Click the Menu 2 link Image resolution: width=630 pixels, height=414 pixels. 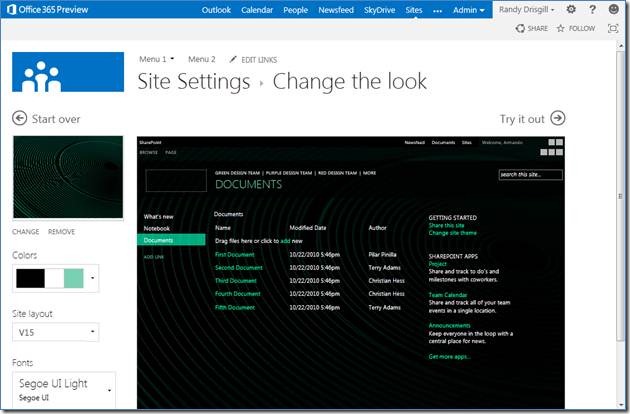click(202, 59)
